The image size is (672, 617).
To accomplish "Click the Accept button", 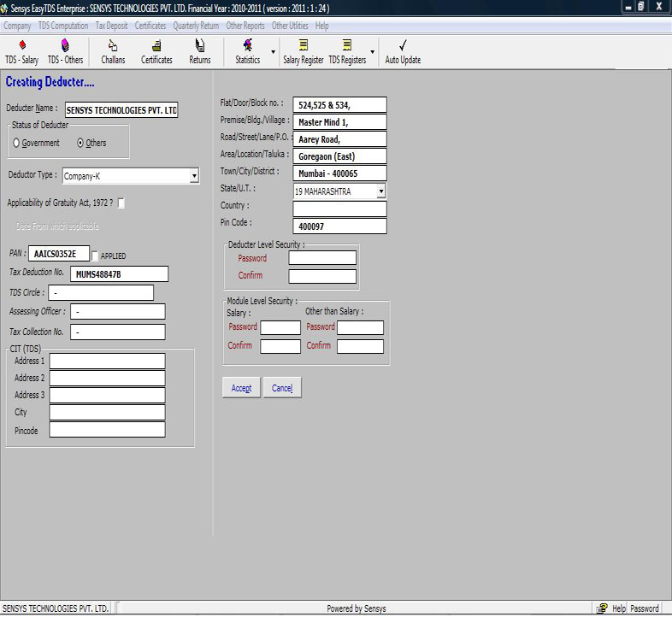I will pyautogui.click(x=241, y=388).
